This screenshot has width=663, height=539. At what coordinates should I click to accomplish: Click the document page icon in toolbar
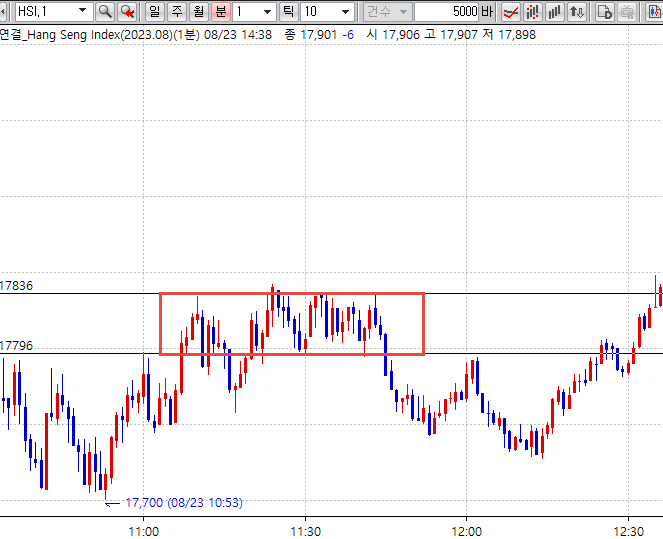(604, 12)
